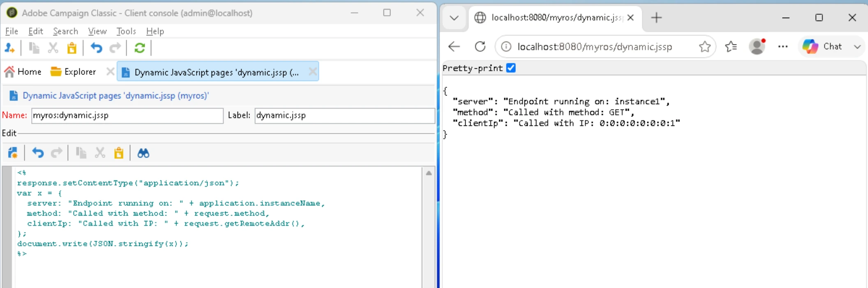Click the code editor scroll-up arrow
Image resolution: width=868 pixels, height=288 pixels.
pos(429,173)
